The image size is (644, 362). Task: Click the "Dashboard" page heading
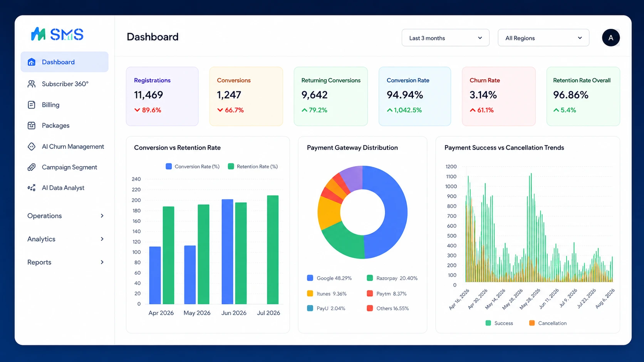153,37
